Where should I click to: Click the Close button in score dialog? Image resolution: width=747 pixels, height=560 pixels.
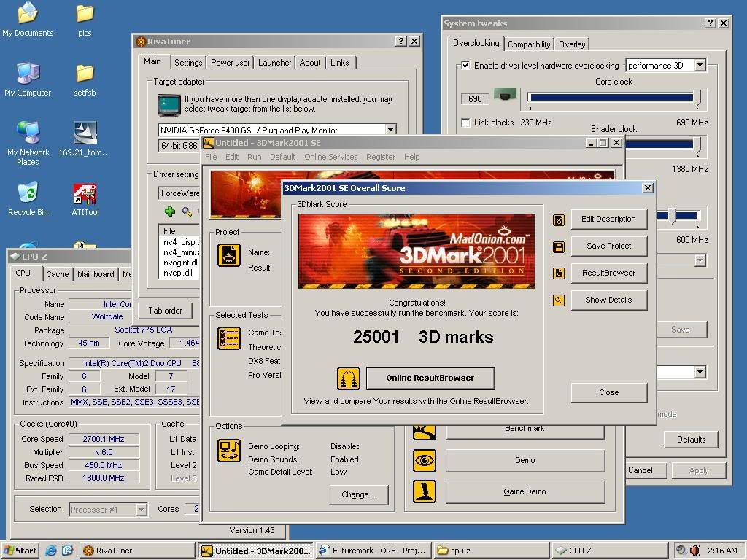(609, 392)
